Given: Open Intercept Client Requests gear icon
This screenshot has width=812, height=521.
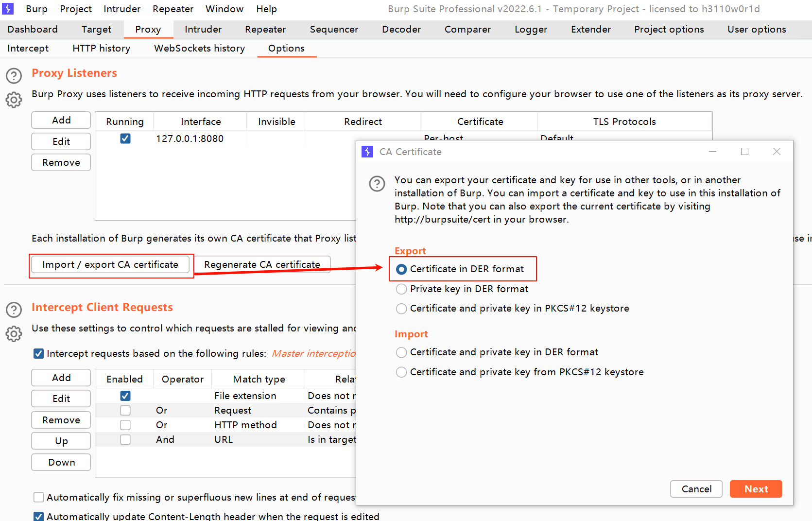Looking at the screenshot, I should tap(14, 334).
